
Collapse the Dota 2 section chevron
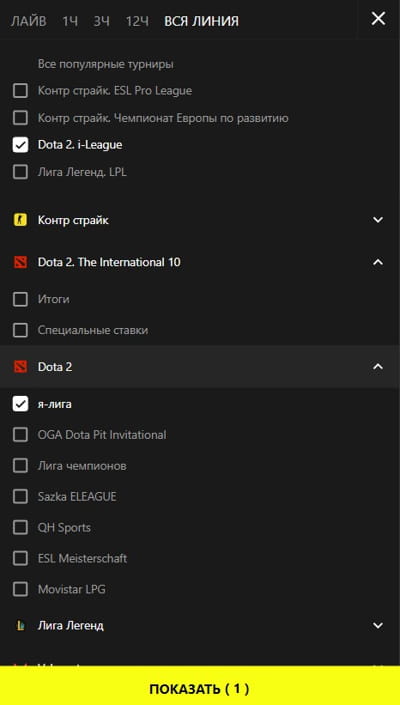point(378,367)
